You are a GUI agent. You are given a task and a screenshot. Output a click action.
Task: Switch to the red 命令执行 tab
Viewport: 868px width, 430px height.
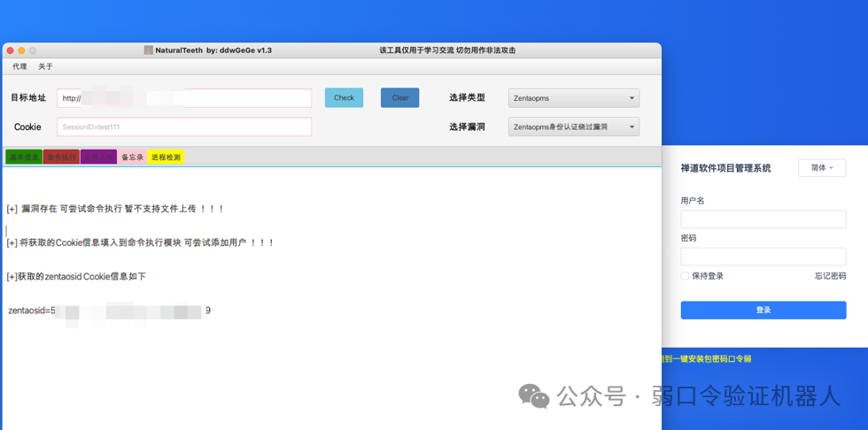(61, 157)
